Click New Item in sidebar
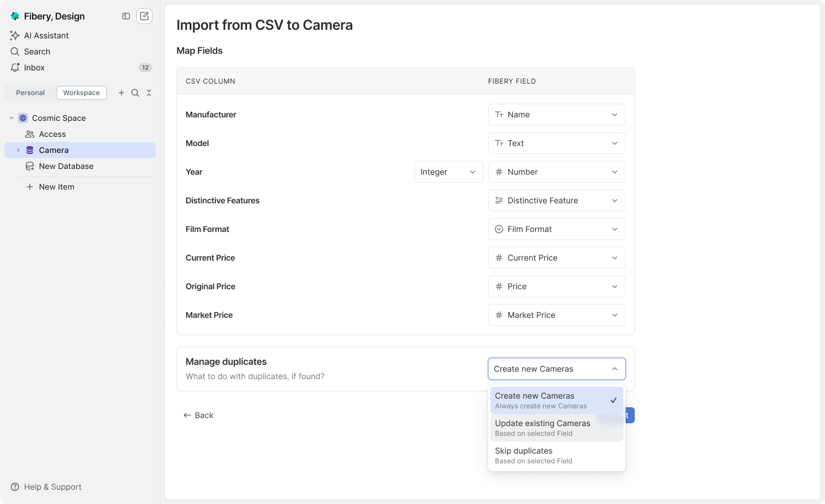 pyautogui.click(x=56, y=187)
